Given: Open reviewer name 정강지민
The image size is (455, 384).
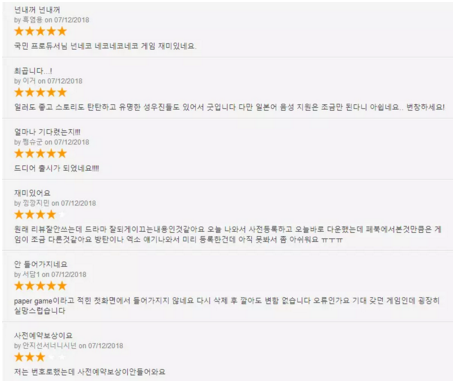Looking at the screenshot, I should pos(36,203).
